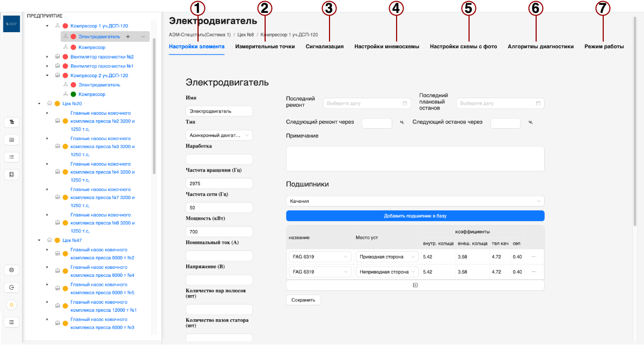644x345 pixels.
Task: Click the Частота вращения field containing 2975
Action: [x=219, y=183]
